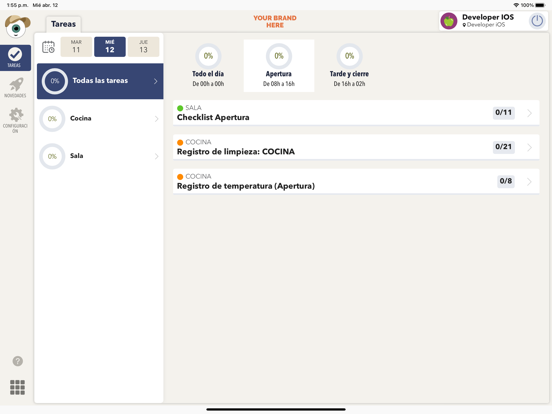
Task: Click Sala 0% progress ring
Action: click(52, 156)
